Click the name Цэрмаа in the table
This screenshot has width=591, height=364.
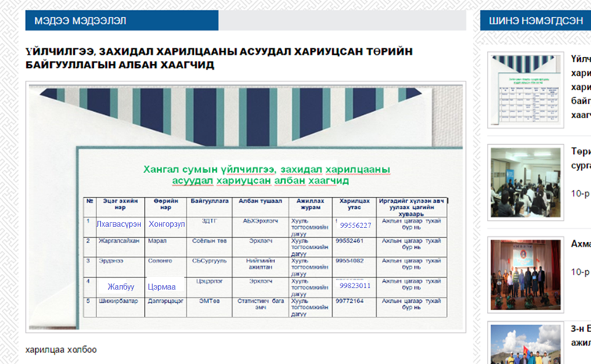(161, 287)
